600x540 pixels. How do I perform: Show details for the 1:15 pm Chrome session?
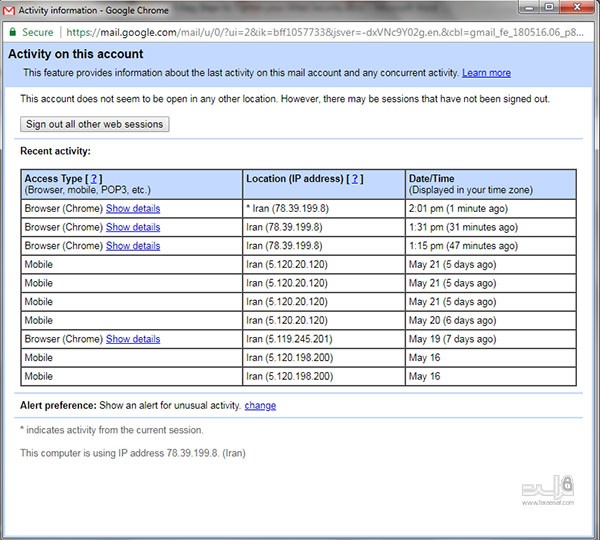pos(133,246)
